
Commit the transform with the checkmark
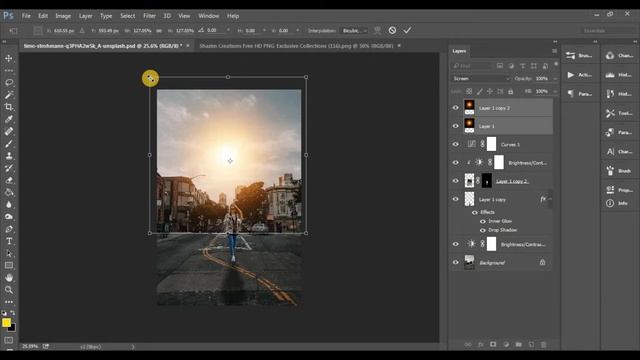[x=407, y=30]
